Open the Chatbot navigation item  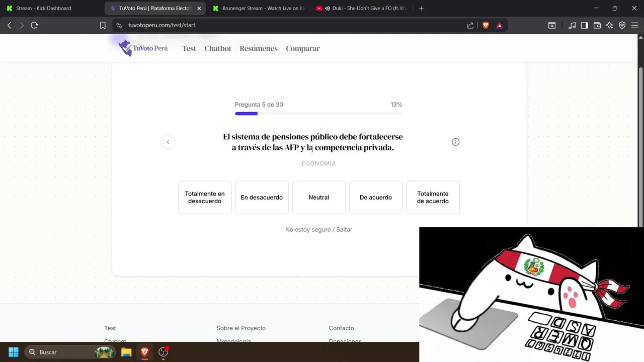[x=218, y=48]
